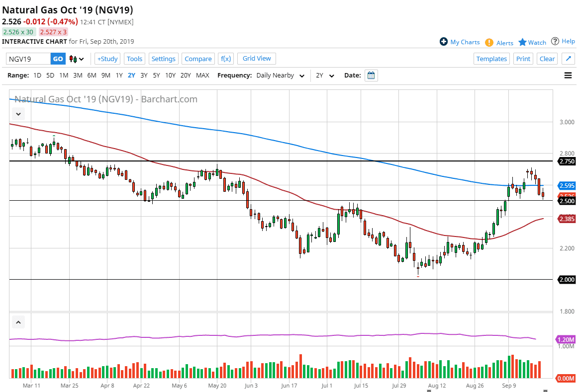Image resolution: width=582 pixels, height=392 pixels.
Task: Collapse the price chart pane chevron
Action: click(18, 114)
